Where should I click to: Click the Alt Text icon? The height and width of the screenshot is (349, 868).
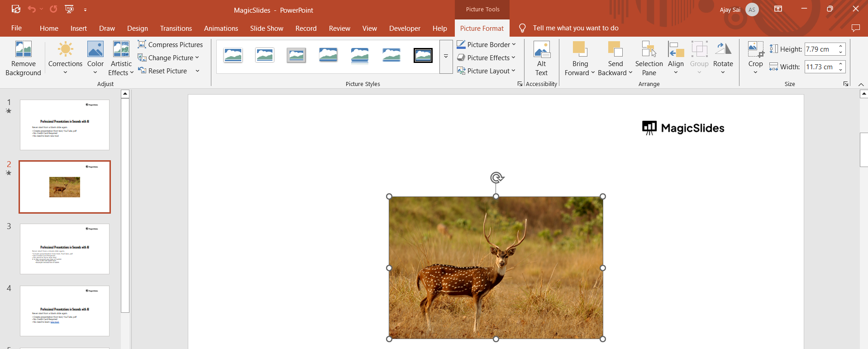541,49
